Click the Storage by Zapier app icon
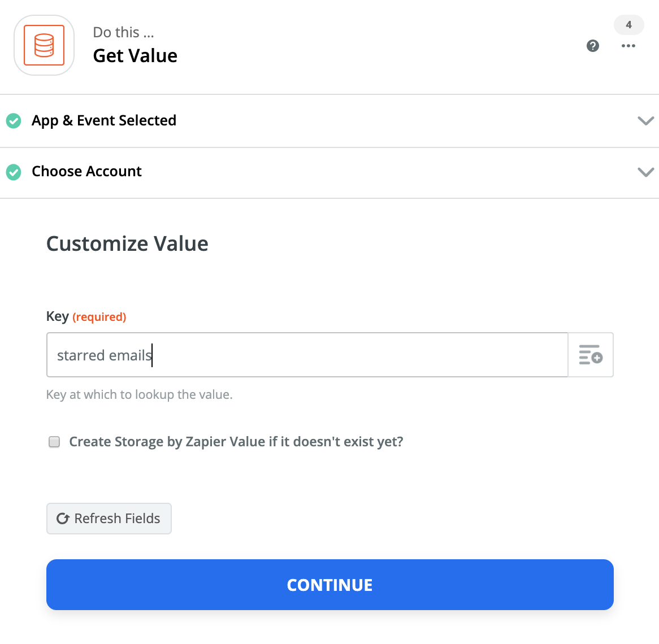The image size is (659, 644). click(44, 45)
